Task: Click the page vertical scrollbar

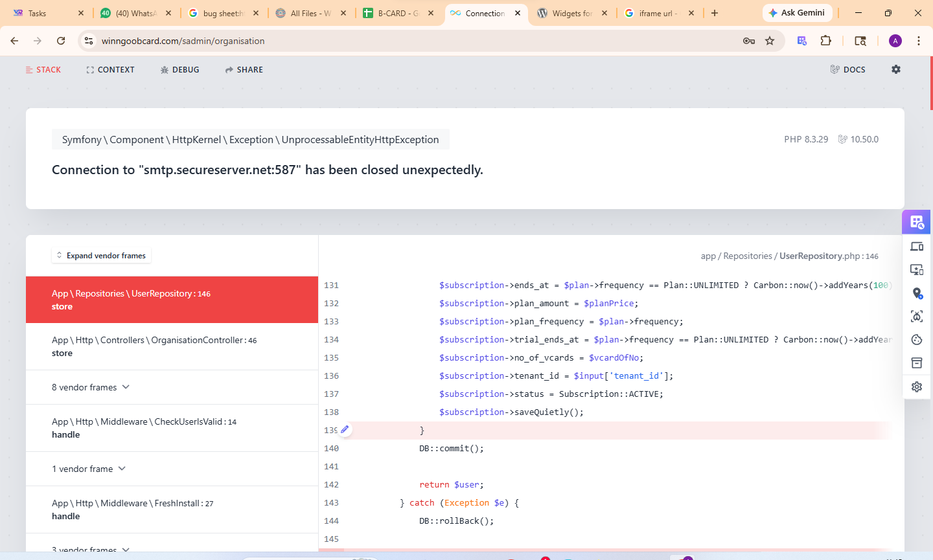Action: [x=930, y=84]
